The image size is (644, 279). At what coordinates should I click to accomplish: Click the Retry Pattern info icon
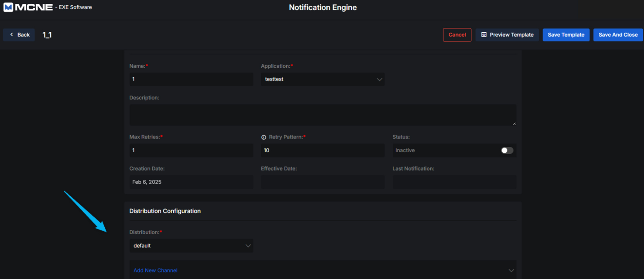264,137
